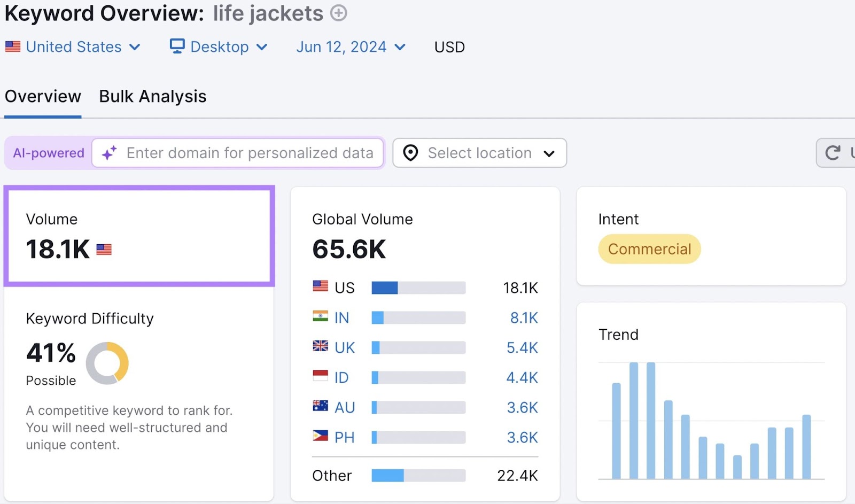Open the PH country link

344,438
